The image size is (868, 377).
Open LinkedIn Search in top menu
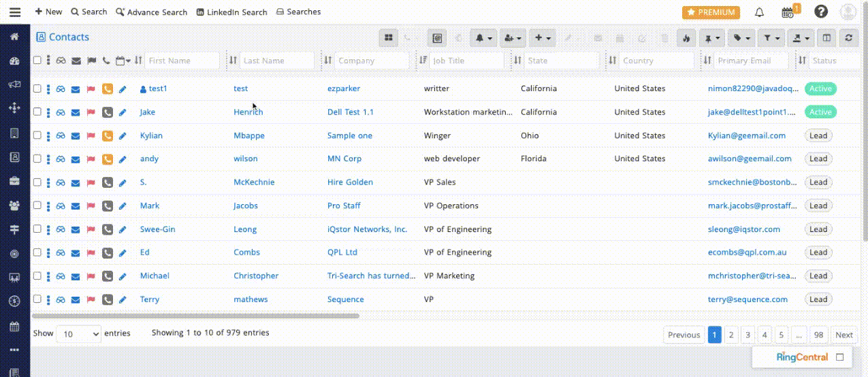tap(231, 12)
